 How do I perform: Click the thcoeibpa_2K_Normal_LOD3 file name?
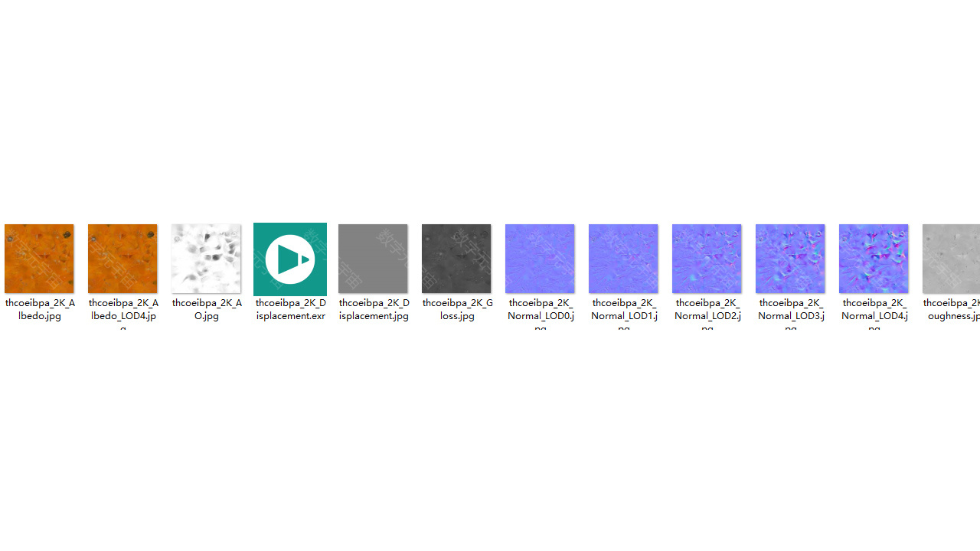pos(790,315)
